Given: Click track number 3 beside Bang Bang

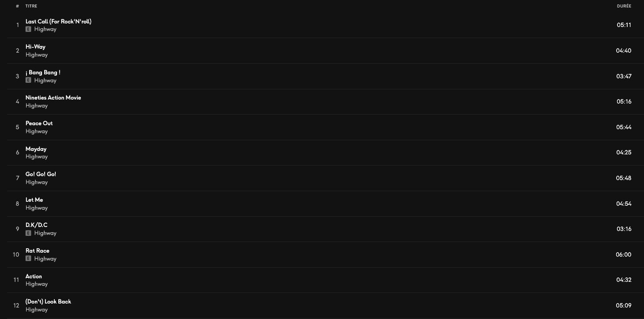Looking at the screenshot, I should point(18,77).
